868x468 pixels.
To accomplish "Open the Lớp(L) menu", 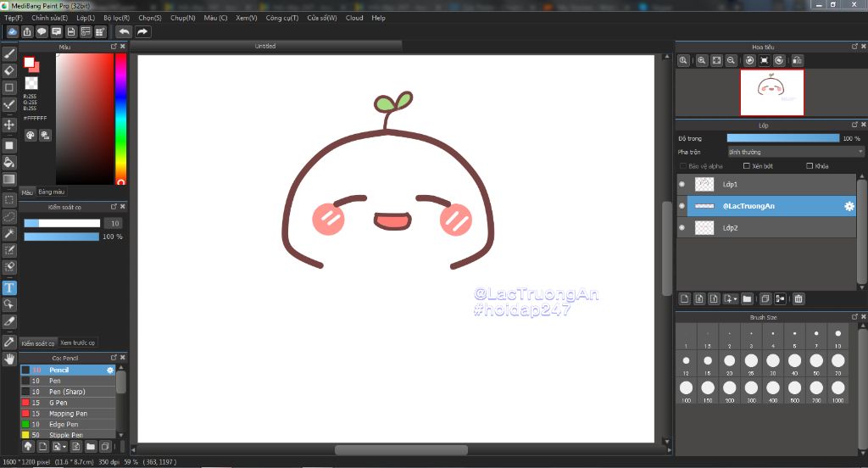I will click(86, 18).
